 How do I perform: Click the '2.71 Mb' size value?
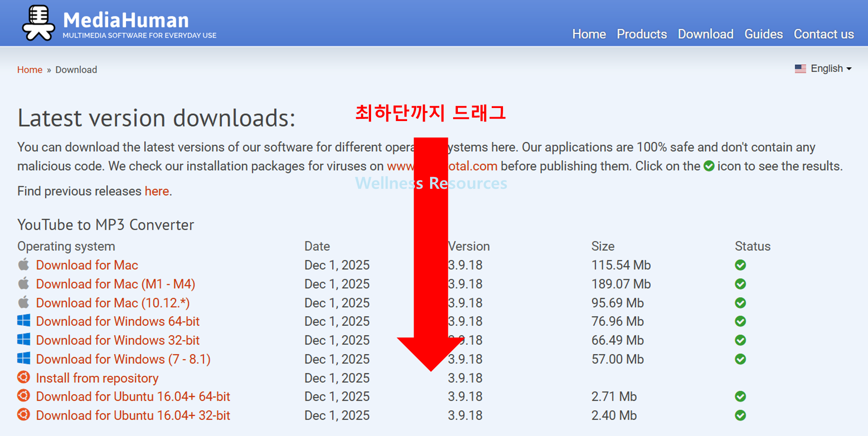pyautogui.click(x=614, y=397)
